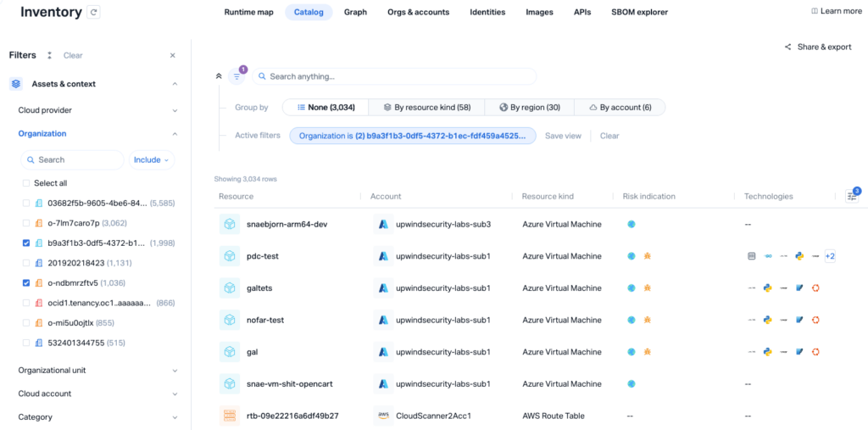
Task: Click the VM resource icon for pdc-test
Action: [x=229, y=256]
